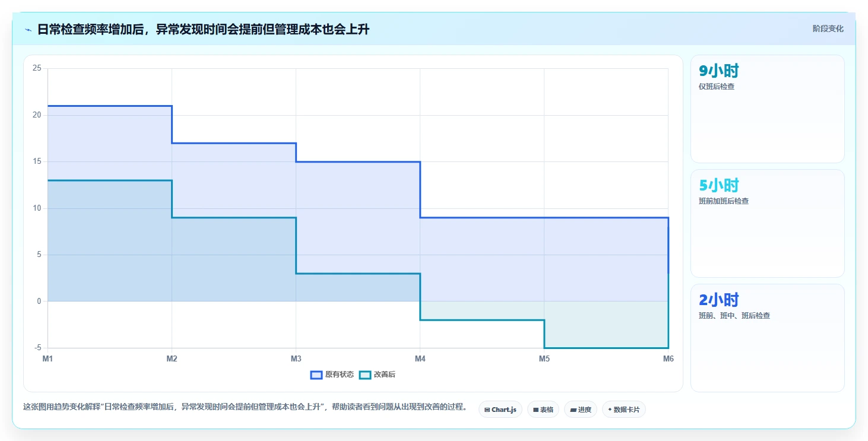
Task: Click the 班前、班中、班后检查 caption
Action: point(734,316)
